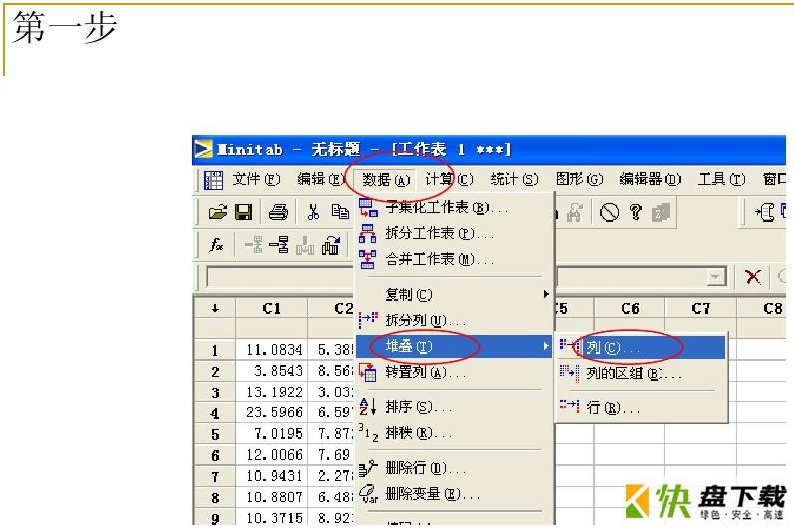
Task: Click the cell containing 10.8807
Action: (271, 497)
